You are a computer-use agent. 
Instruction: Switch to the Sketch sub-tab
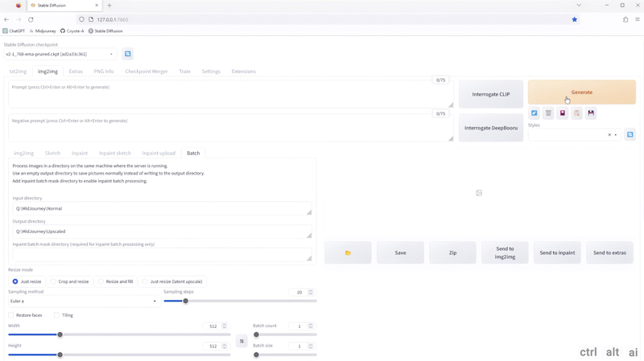[52, 153]
